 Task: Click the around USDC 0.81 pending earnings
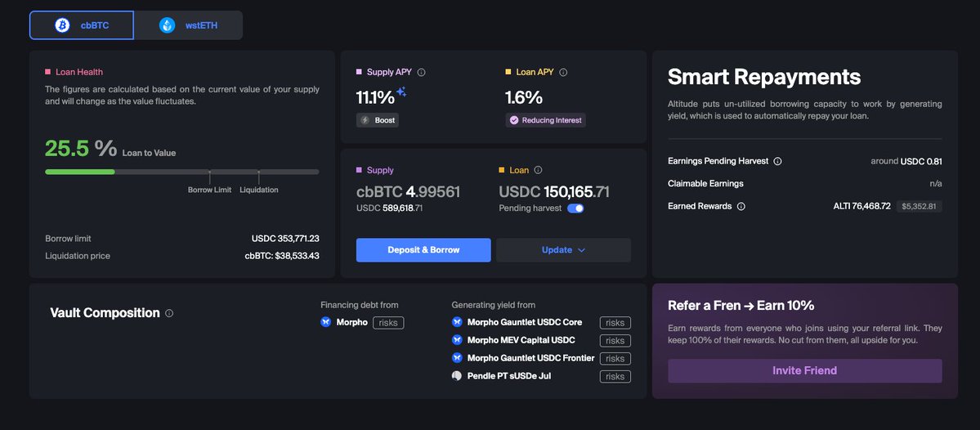coord(906,161)
